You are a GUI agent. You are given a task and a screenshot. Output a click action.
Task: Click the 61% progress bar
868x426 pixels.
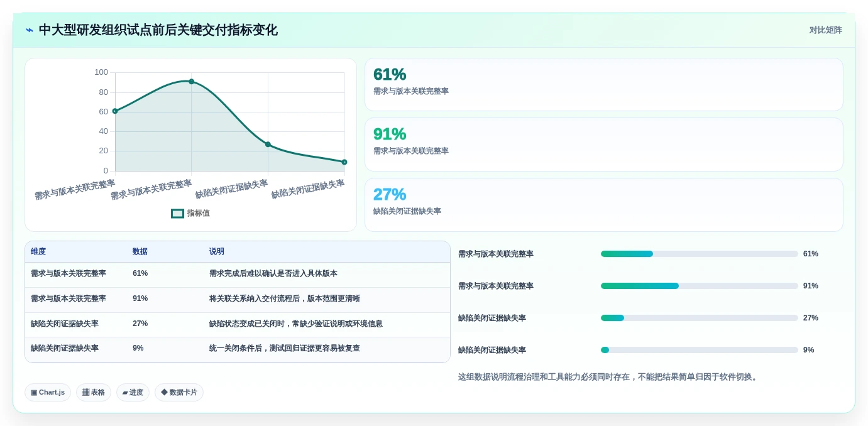point(699,254)
